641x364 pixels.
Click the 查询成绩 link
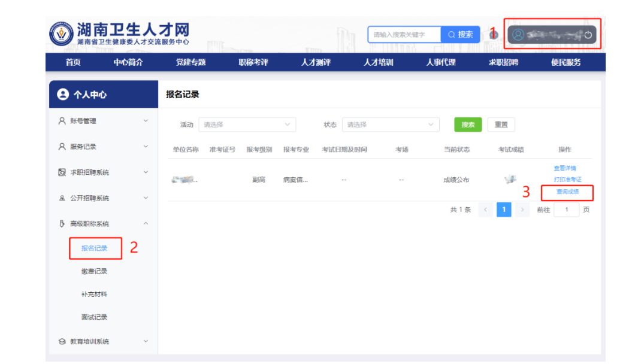(x=567, y=192)
